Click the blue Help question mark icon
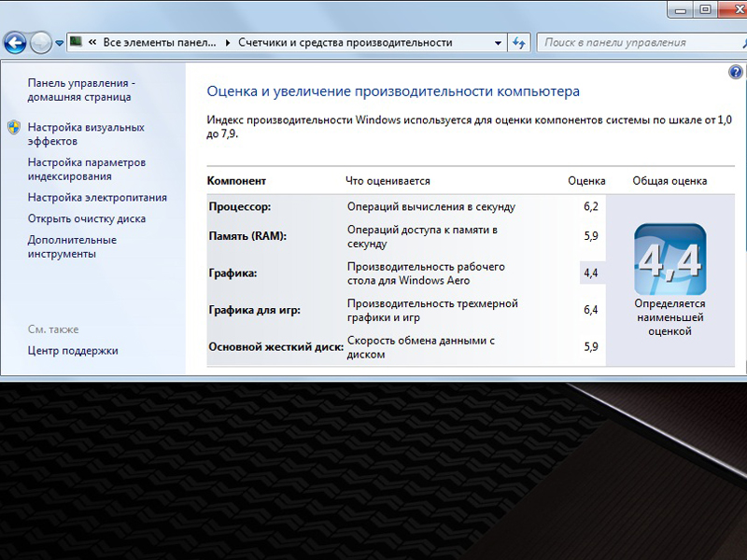 coord(736,72)
